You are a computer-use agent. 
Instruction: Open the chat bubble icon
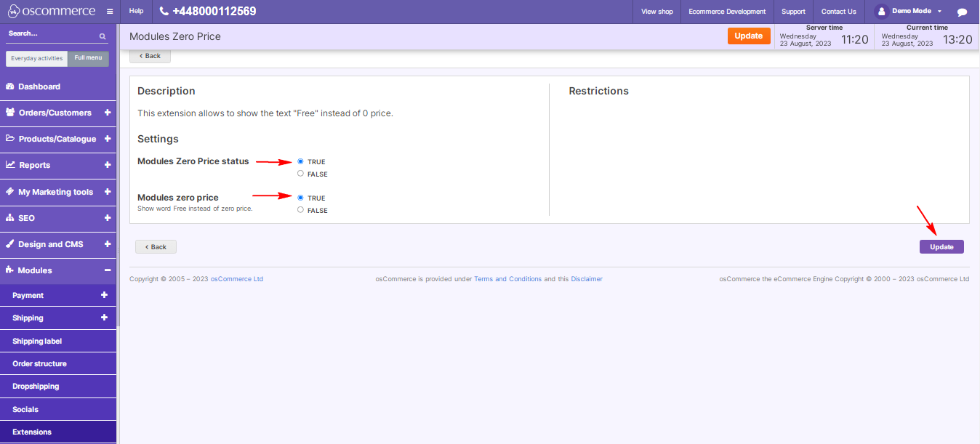[963, 12]
